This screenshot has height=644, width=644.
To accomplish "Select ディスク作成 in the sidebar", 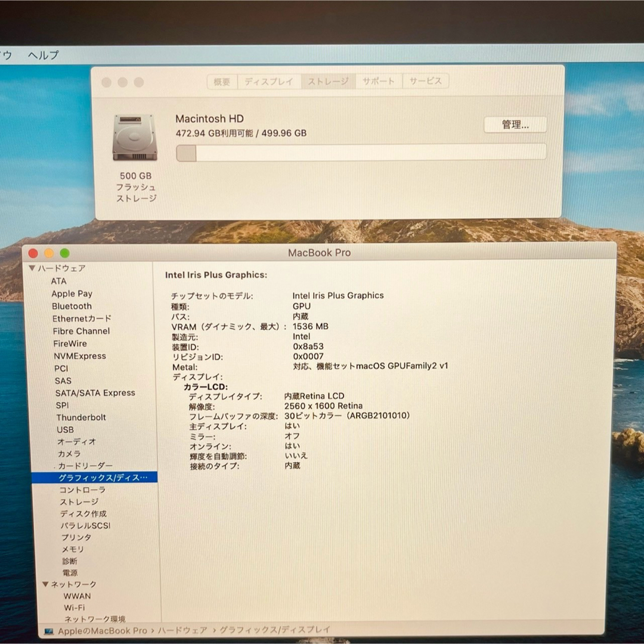I will tap(83, 513).
